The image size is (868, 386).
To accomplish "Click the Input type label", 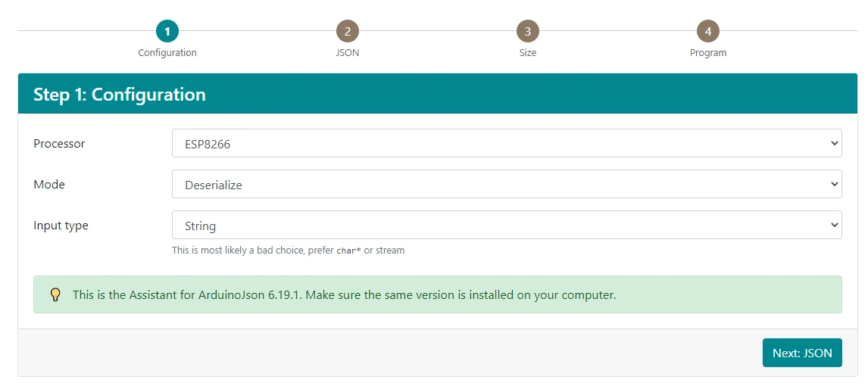I will tap(61, 226).
